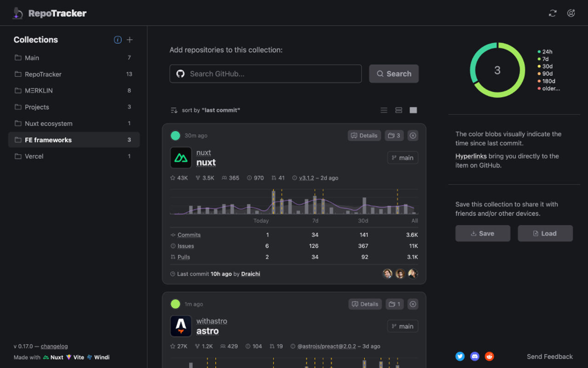Open the bold nuxt repository name link
Image resolution: width=588 pixels, height=368 pixels.
pyautogui.click(x=206, y=162)
